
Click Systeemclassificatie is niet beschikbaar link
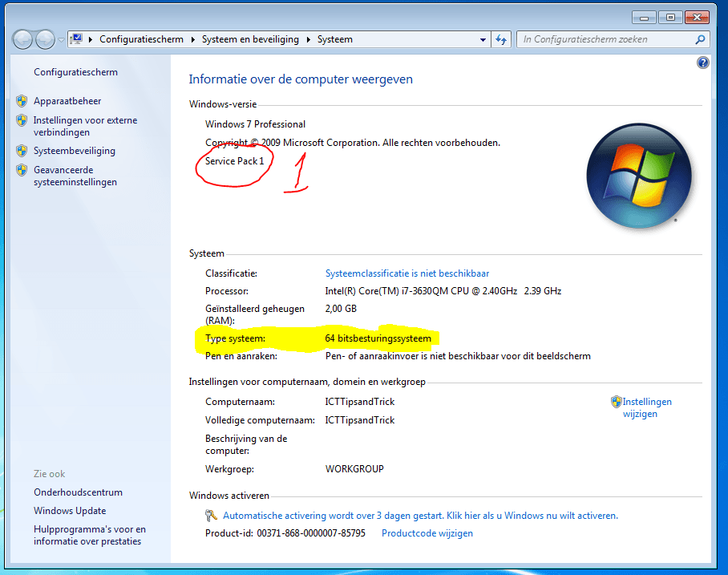pos(407,273)
